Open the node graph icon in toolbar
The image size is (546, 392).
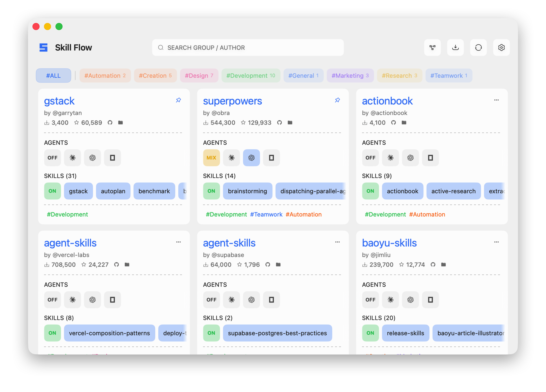click(x=432, y=47)
